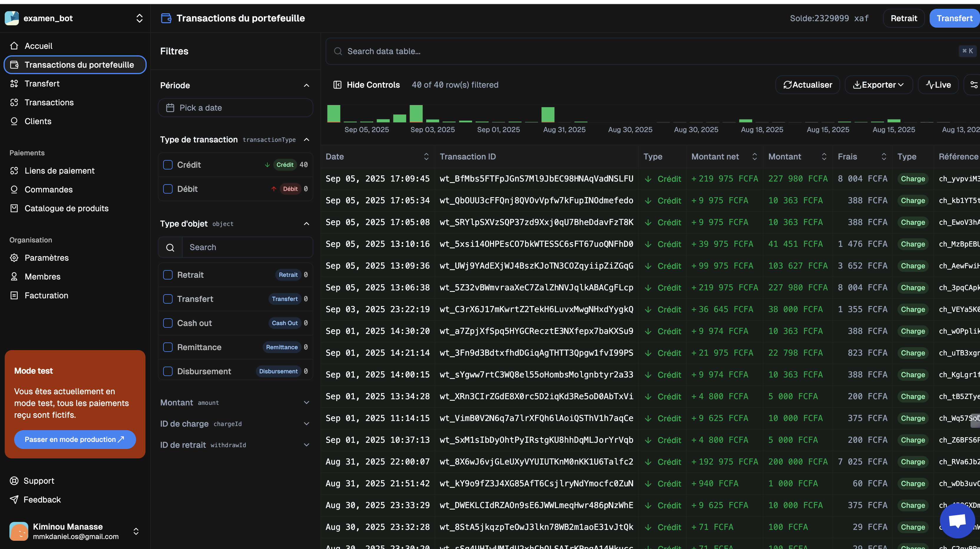Open the Exporter dropdown
This screenshot has height=549, width=980.
click(878, 85)
